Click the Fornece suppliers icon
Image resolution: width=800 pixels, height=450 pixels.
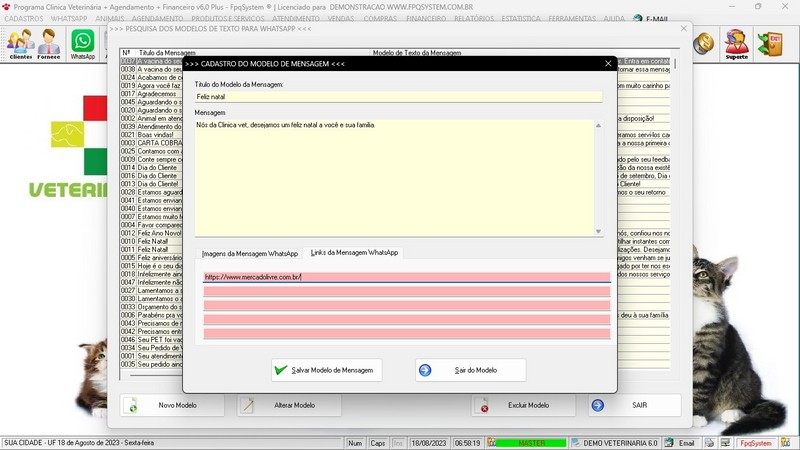pyautogui.click(x=49, y=42)
